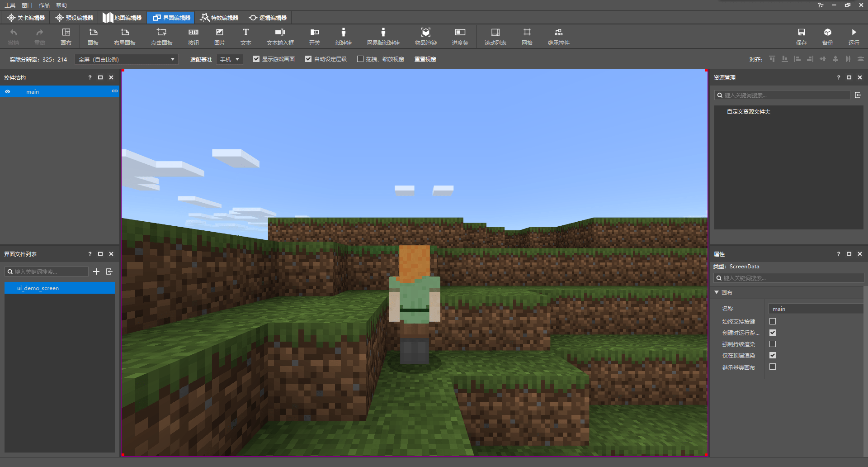This screenshot has width=868, height=467.
Task: Insert a 滚动列表 scroll list
Action: tap(495, 36)
